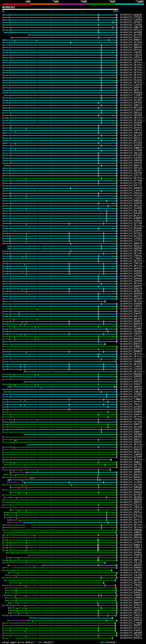Select the query name AV392312

8,8
